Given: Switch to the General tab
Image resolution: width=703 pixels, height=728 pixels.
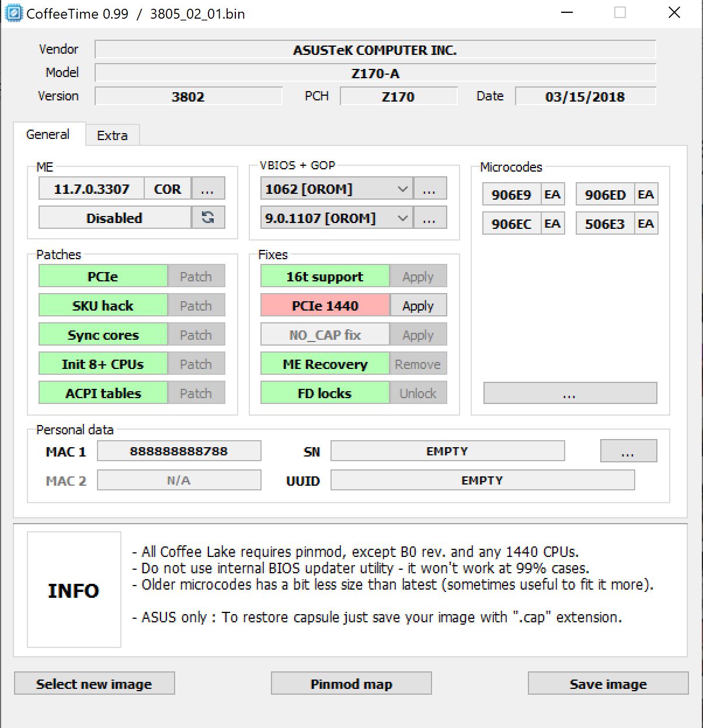Looking at the screenshot, I should click(x=48, y=134).
